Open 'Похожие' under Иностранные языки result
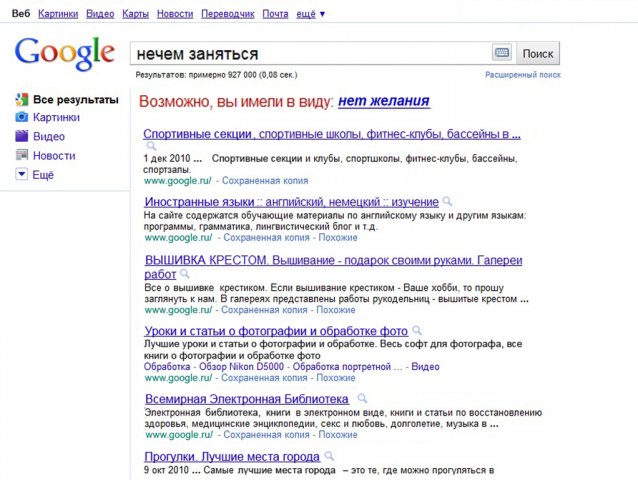 (338, 238)
